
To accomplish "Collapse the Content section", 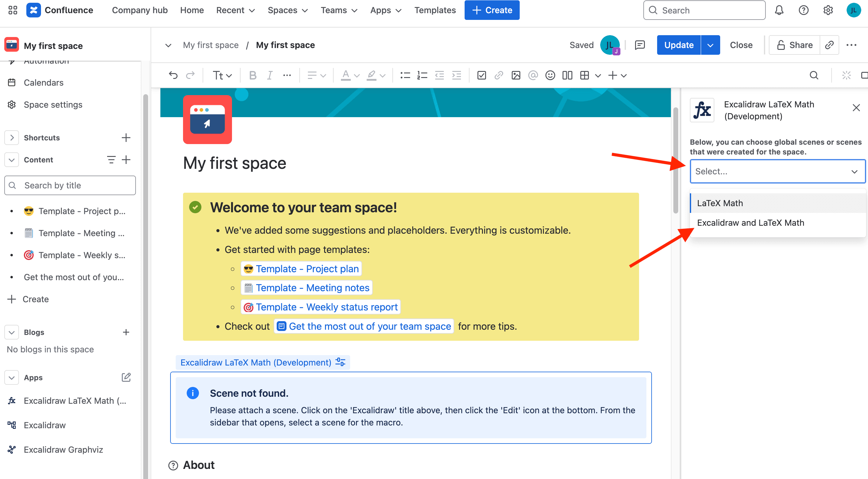I will click(x=12, y=160).
